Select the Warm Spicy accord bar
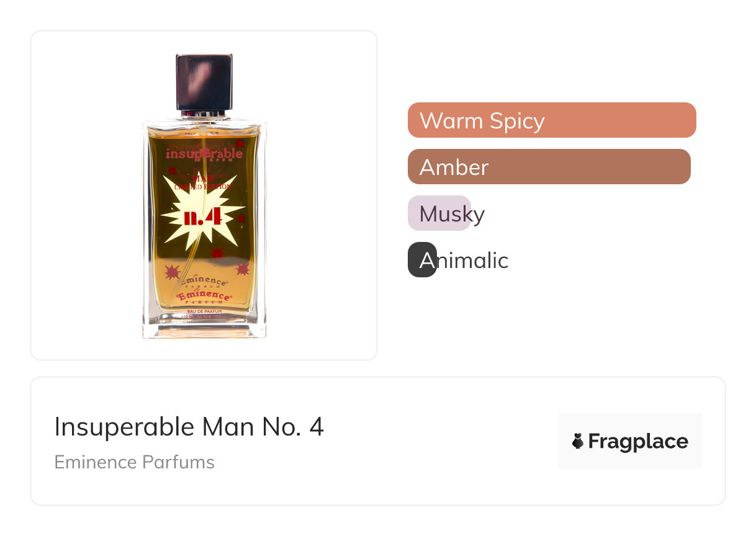Viewport: 756px width, 536px height. [552, 120]
